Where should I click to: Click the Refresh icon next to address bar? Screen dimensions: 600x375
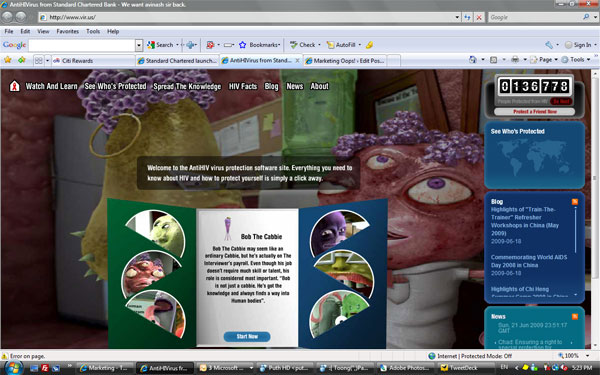click(467, 17)
